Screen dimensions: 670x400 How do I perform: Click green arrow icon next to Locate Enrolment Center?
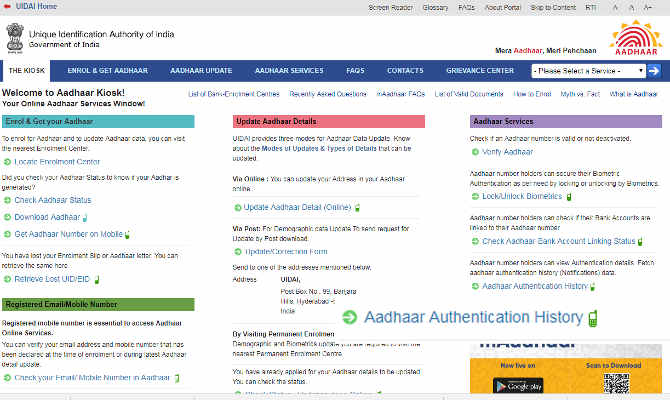[x=8, y=162]
